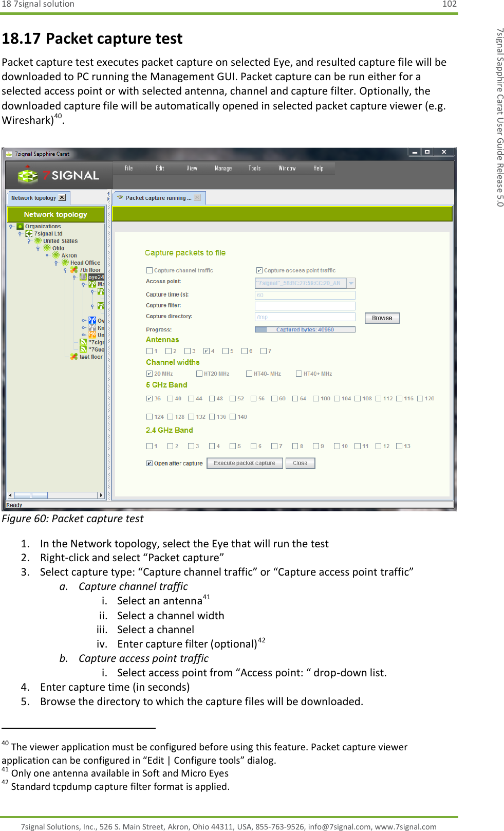504x831 pixels.
Task: Collapse the United States tree node
Action: coord(29,241)
